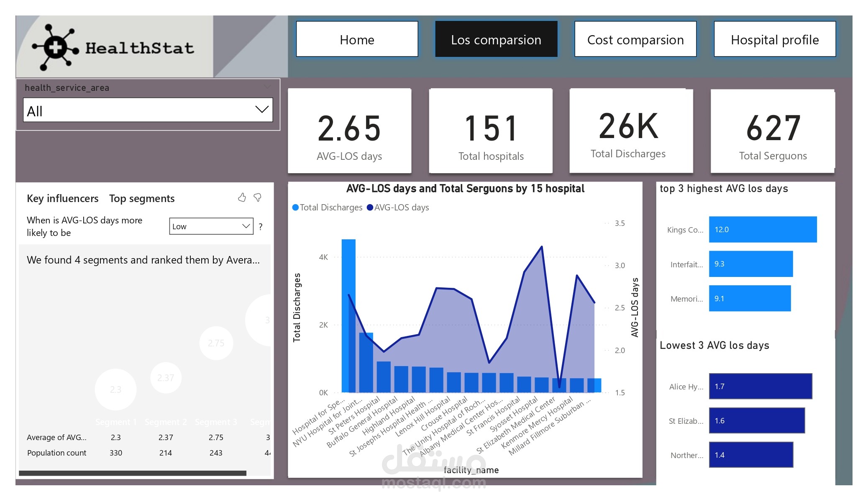The image size is (868, 502).
Task: Open the health_service_area dropdown
Action: pyautogui.click(x=148, y=110)
